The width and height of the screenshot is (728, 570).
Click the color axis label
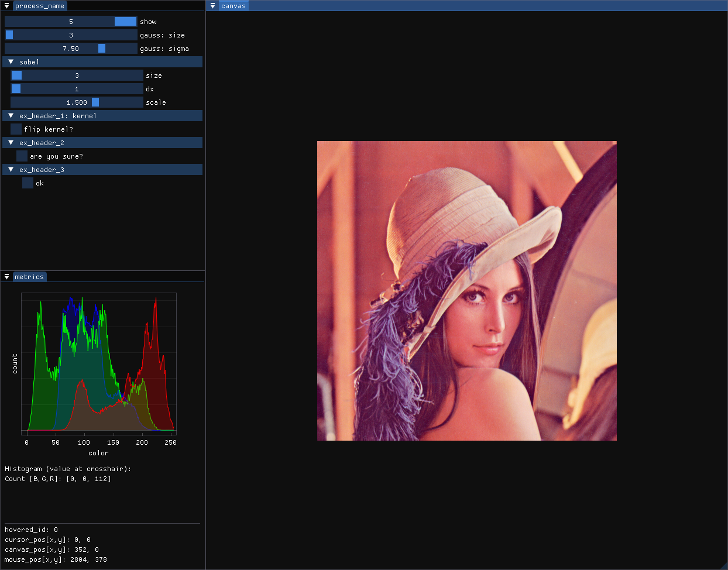tap(98, 453)
